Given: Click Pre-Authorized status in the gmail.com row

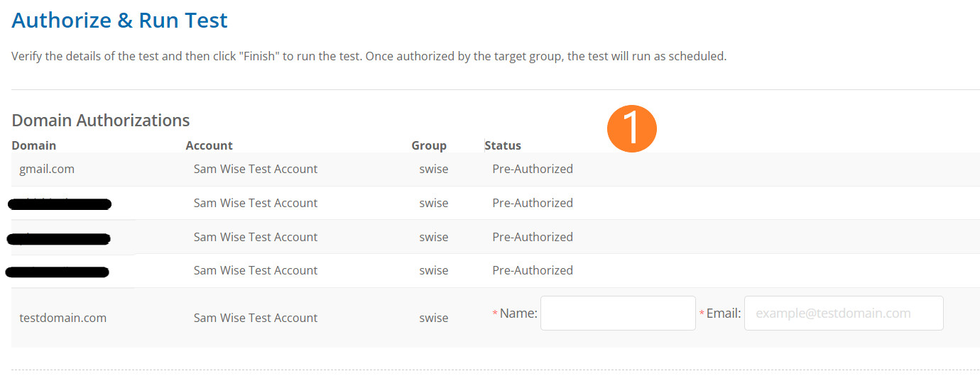Looking at the screenshot, I should (533, 169).
